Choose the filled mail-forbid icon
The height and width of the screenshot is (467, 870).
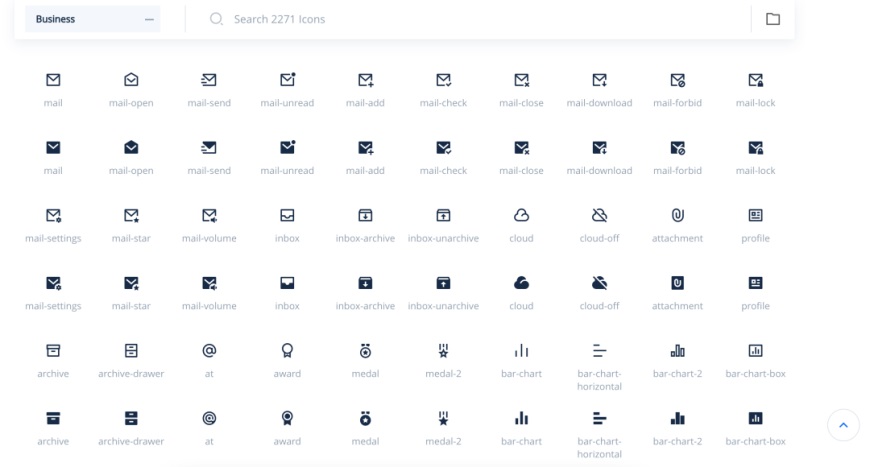[677, 148]
